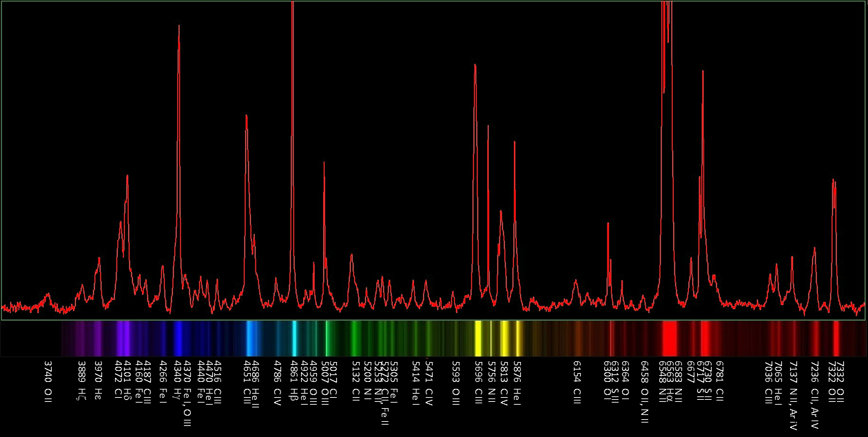Click the emission peak above 7322 O II
Viewport: 868px width, 437px height.
click(x=834, y=181)
